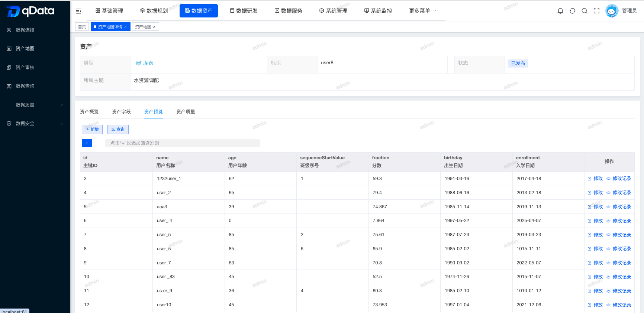644x313 pixels.
Task: Close the 资产地图详情 tab
Action: click(x=126, y=27)
